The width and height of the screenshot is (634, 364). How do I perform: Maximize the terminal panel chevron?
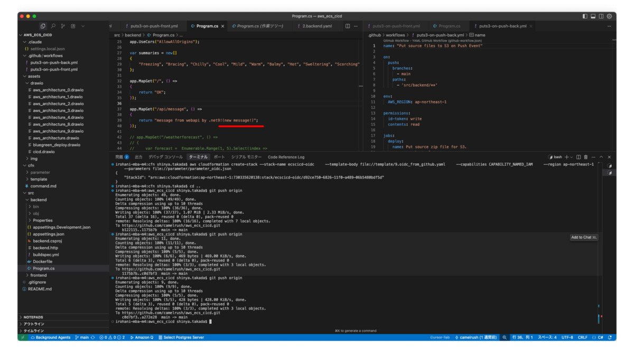coord(601,157)
